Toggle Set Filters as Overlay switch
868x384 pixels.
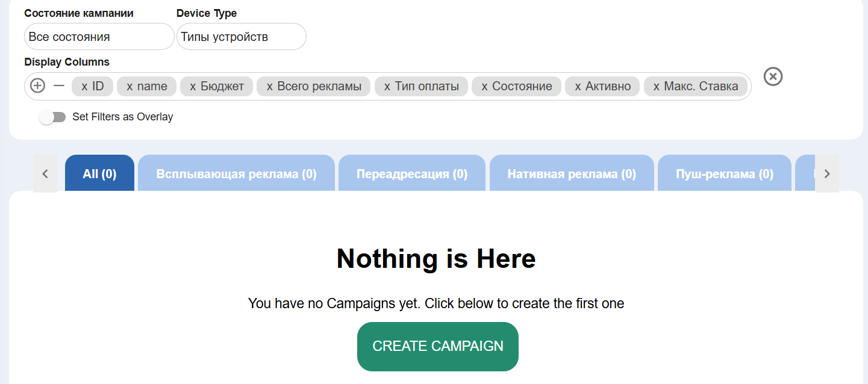click(52, 117)
